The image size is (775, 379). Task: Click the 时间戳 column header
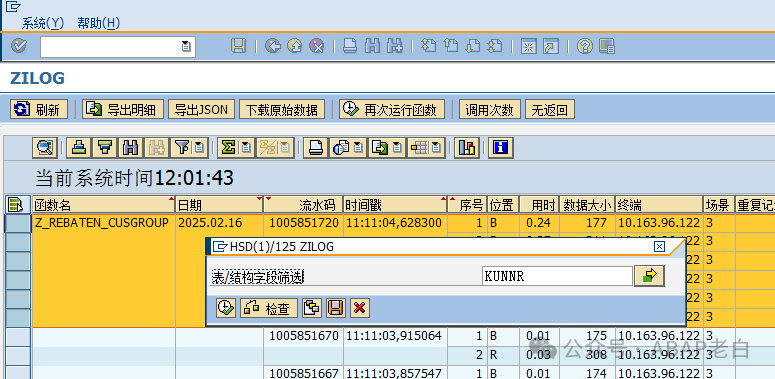tap(395, 205)
